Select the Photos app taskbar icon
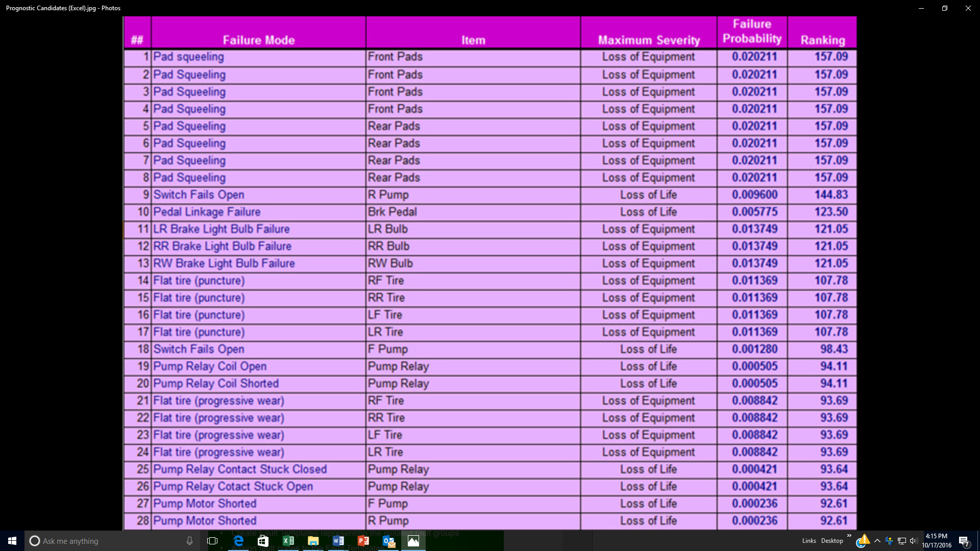The image size is (980, 551). pyautogui.click(x=413, y=541)
